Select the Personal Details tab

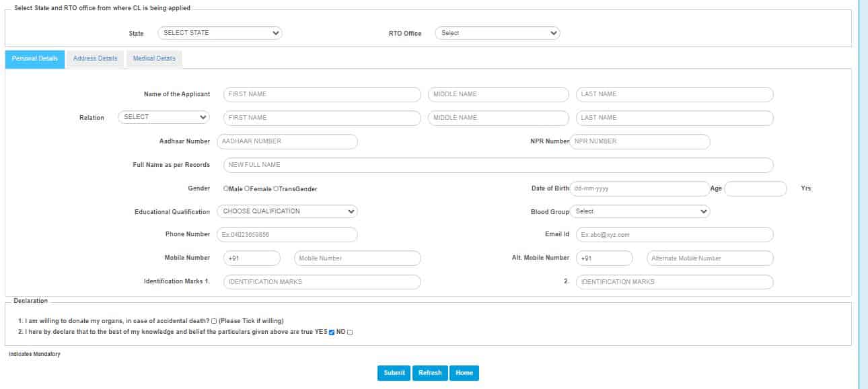[35, 59]
